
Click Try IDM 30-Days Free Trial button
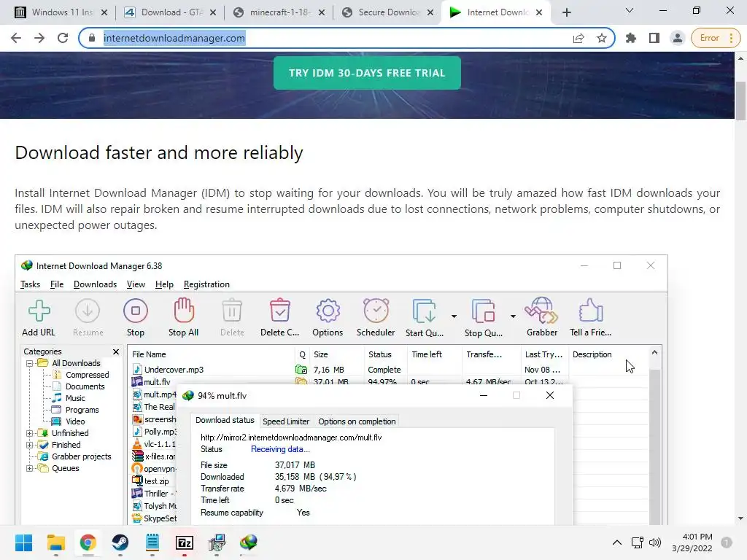pyautogui.click(x=367, y=73)
